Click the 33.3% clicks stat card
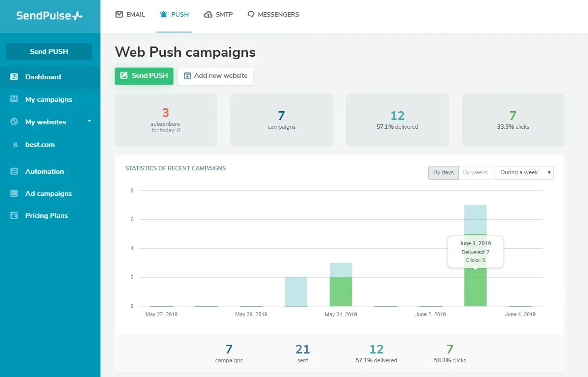The width and height of the screenshot is (588, 377). coord(513,120)
